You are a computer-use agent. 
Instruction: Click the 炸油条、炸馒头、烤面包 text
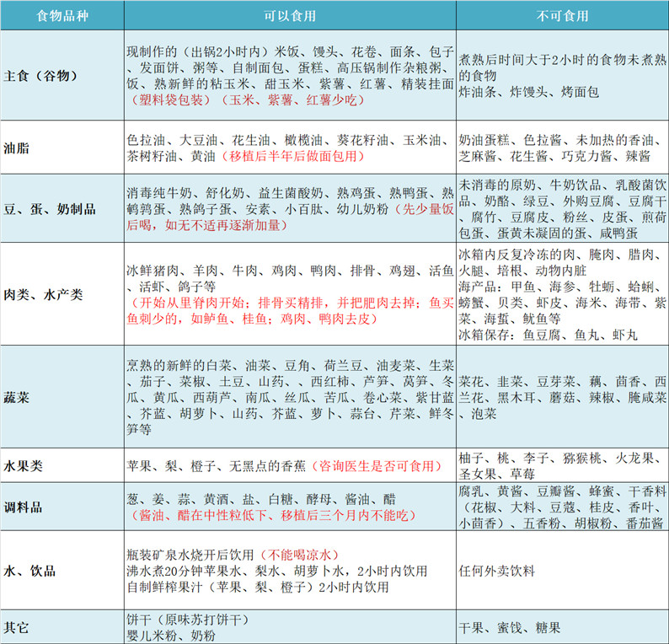[x=529, y=91]
